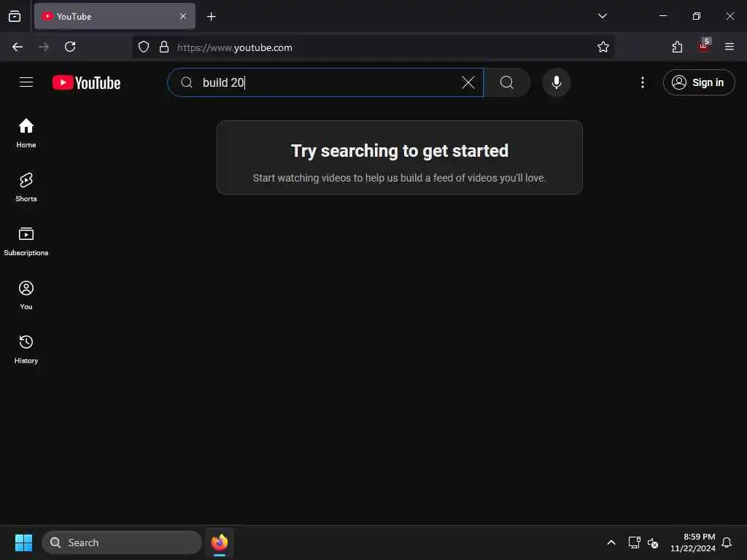Open the clock showing 8:59 PM

tap(693, 542)
